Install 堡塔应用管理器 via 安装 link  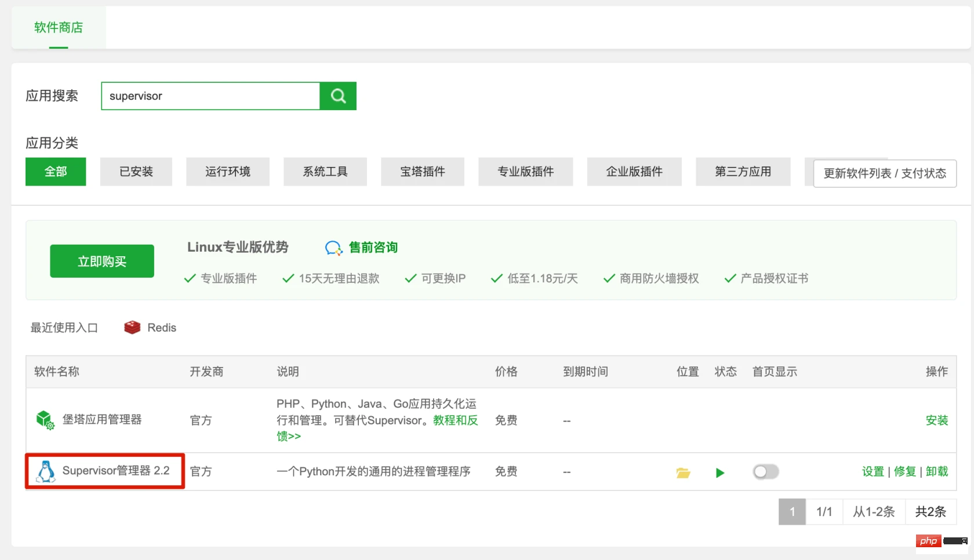[937, 420]
